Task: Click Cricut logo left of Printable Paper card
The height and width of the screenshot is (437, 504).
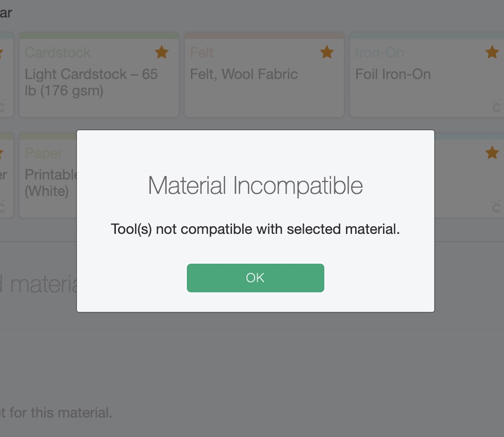Action: pyautogui.click(x=2, y=206)
